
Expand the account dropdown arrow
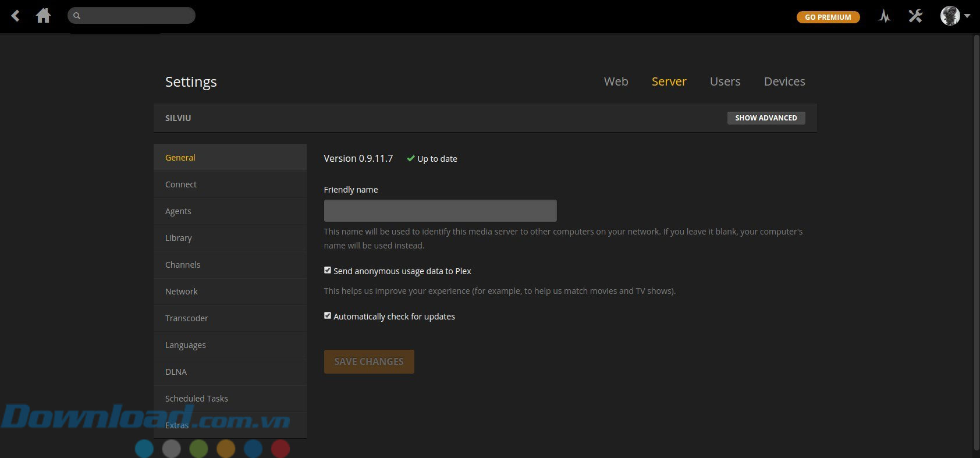[967, 16]
